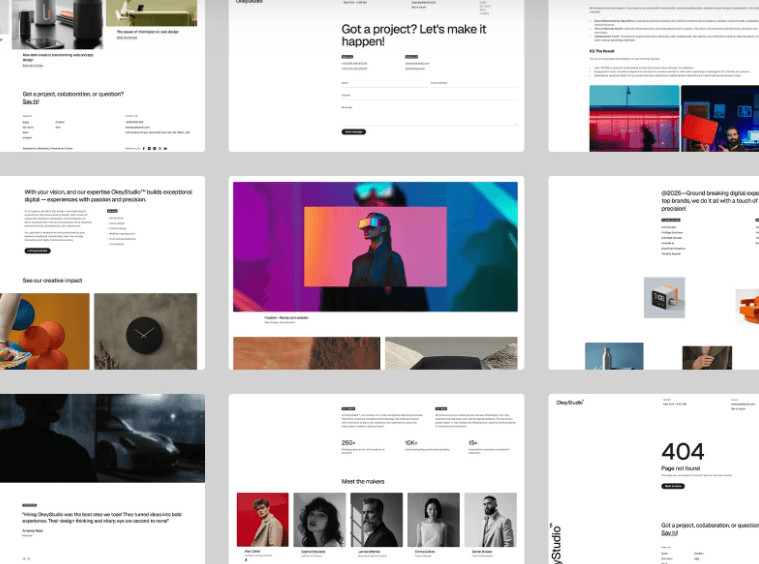Image resolution: width=759 pixels, height=564 pixels.
Task: Click the OkayStudio logo on the 404 page
Action: [x=570, y=402]
